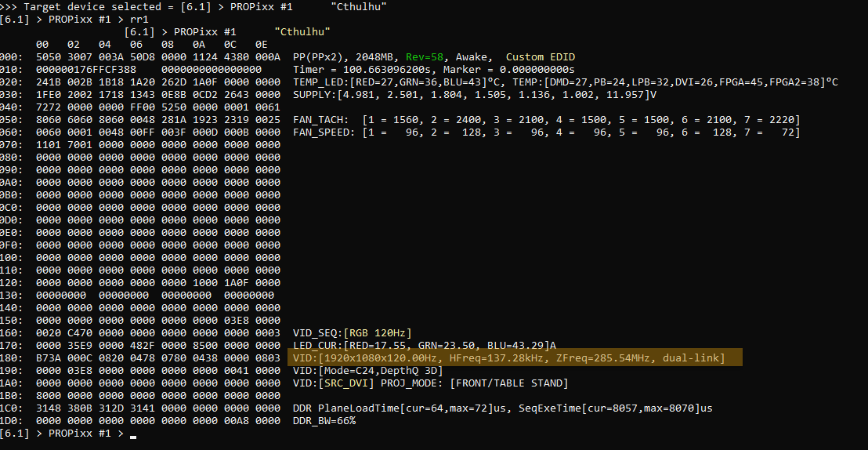
Task: Click the blinking cursor at the bottom prompt
Action: (x=134, y=436)
